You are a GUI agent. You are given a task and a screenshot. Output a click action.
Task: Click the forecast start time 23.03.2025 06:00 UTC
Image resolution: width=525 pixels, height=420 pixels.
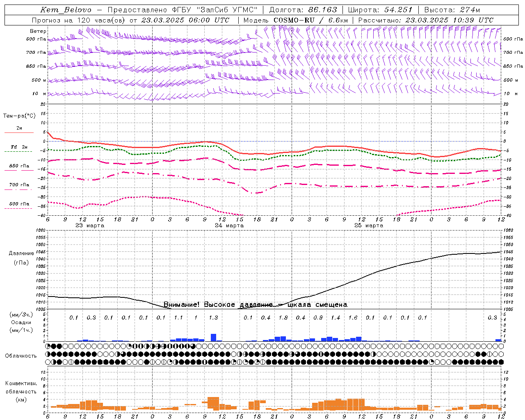tap(185, 20)
